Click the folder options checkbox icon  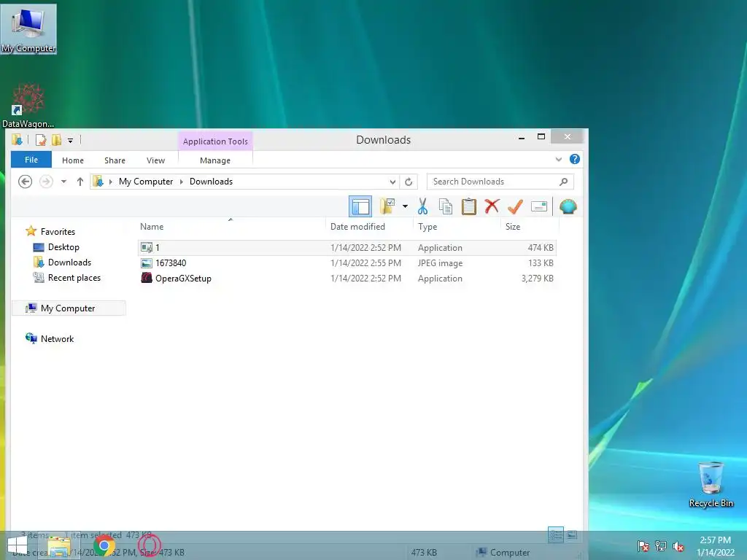coord(387,206)
